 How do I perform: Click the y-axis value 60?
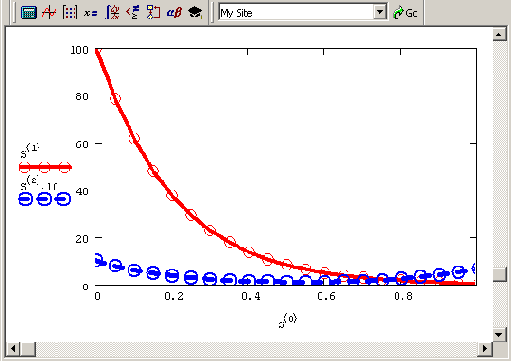point(82,144)
